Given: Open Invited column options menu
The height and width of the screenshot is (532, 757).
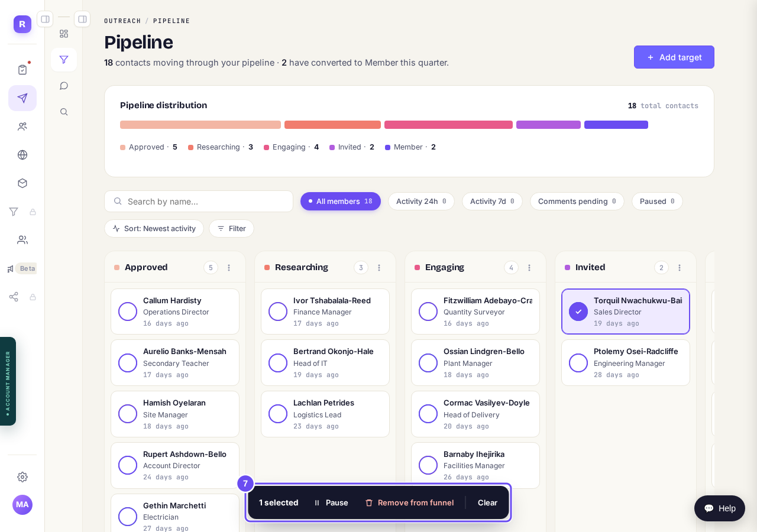Looking at the screenshot, I should tap(680, 268).
